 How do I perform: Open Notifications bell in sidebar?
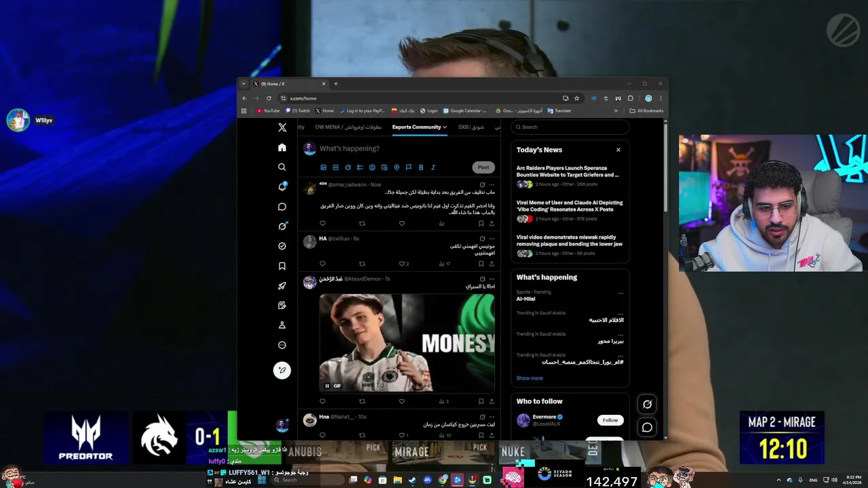point(282,187)
